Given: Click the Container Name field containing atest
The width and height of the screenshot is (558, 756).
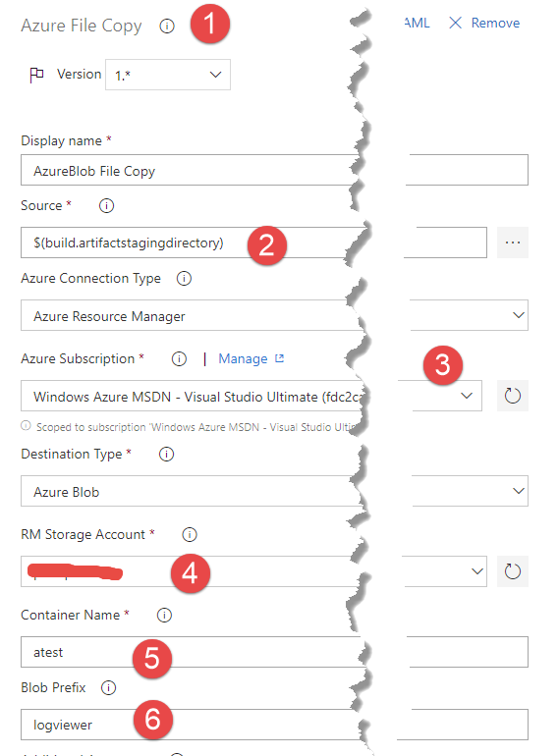Looking at the screenshot, I should point(274,652).
